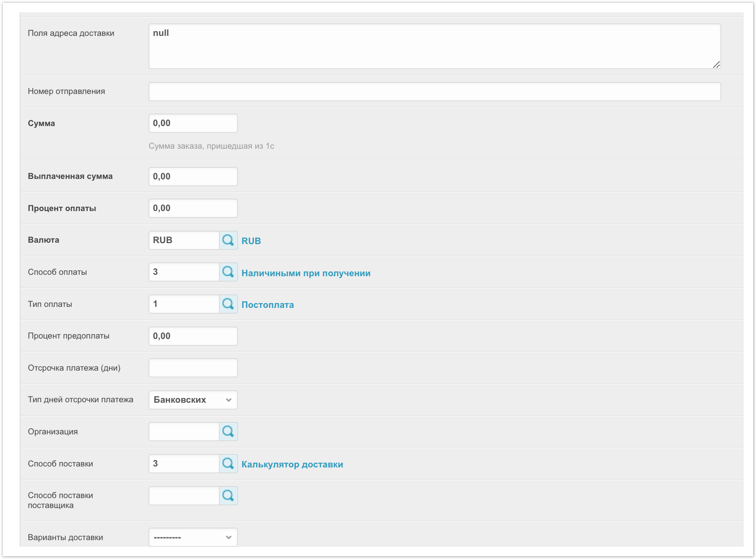756x559 pixels.
Task: Open the Способ оплаты search lookup
Action: pyautogui.click(x=228, y=272)
